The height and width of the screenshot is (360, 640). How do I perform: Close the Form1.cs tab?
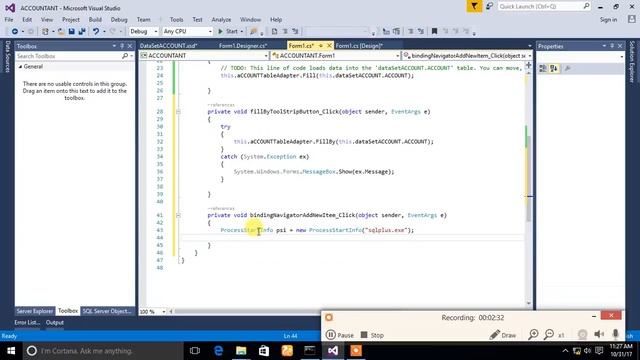(x=329, y=46)
